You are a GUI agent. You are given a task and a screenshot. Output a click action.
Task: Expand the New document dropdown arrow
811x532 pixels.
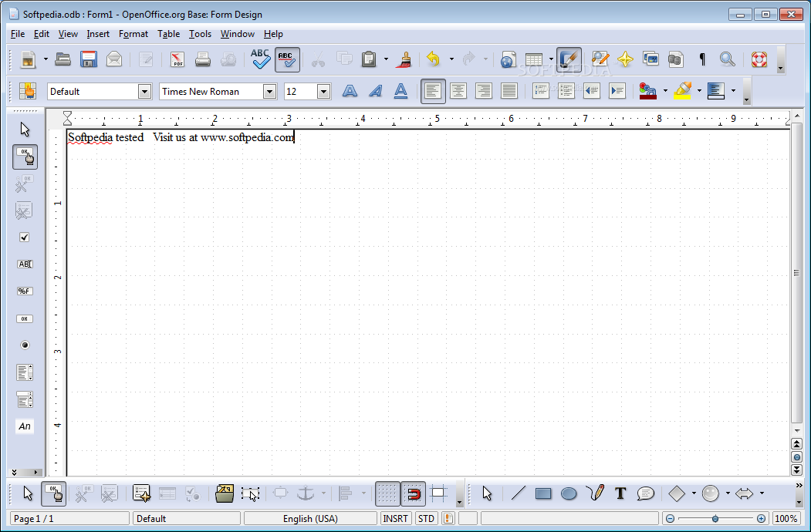[x=46, y=59]
